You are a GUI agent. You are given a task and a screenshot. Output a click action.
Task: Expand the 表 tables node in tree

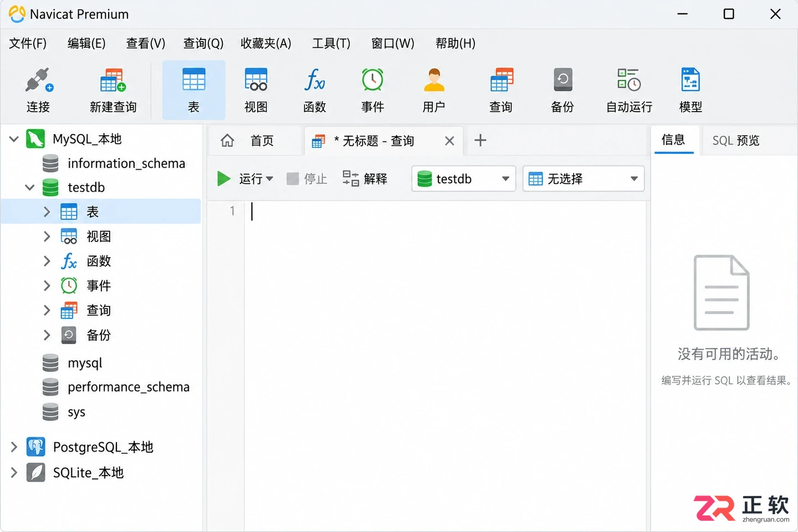click(x=47, y=212)
